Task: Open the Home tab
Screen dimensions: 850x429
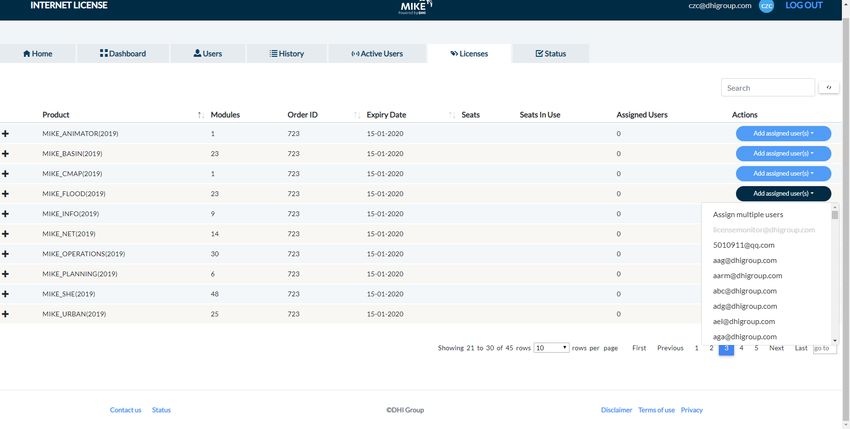Action: click(37, 54)
